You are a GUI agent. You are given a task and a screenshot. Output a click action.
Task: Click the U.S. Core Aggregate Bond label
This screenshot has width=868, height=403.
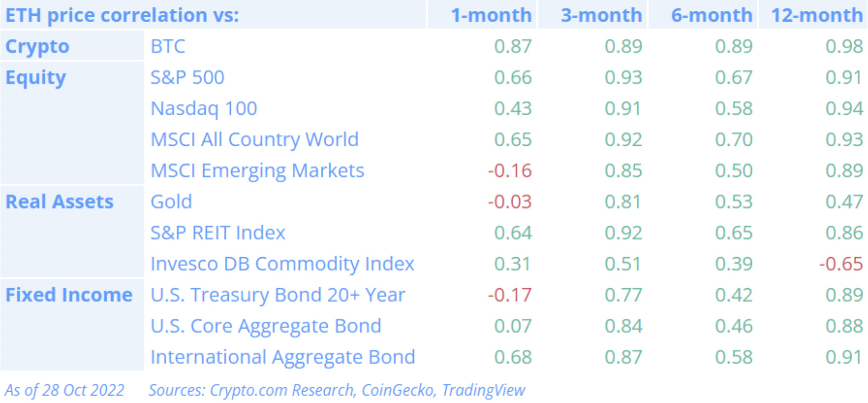pos(266,326)
